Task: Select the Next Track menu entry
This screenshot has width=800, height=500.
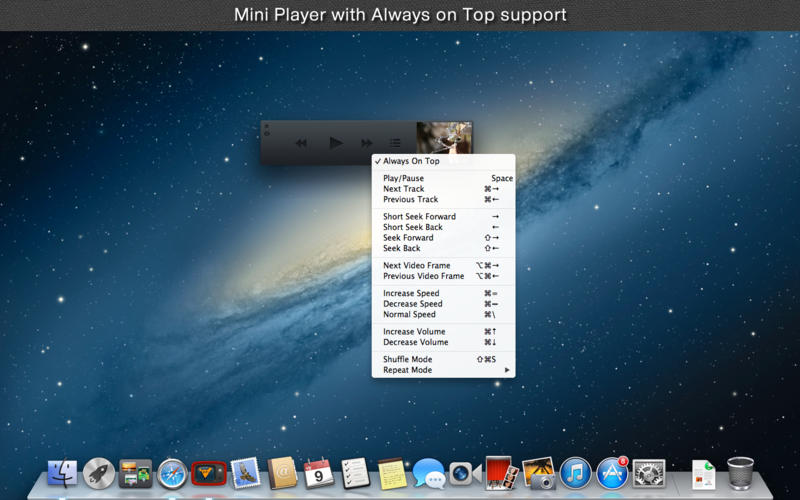Action: (443, 189)
